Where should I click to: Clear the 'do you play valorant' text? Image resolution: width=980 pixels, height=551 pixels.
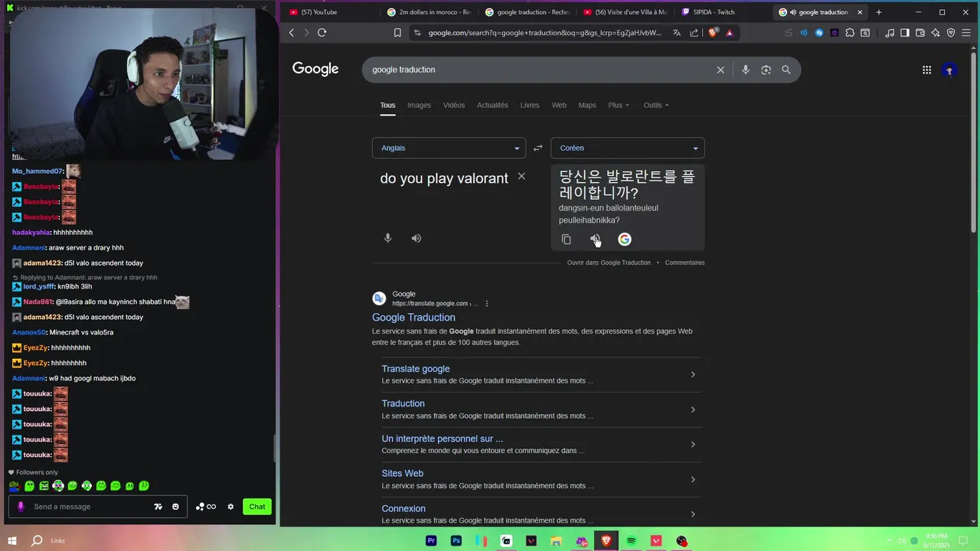coord(521,177)
